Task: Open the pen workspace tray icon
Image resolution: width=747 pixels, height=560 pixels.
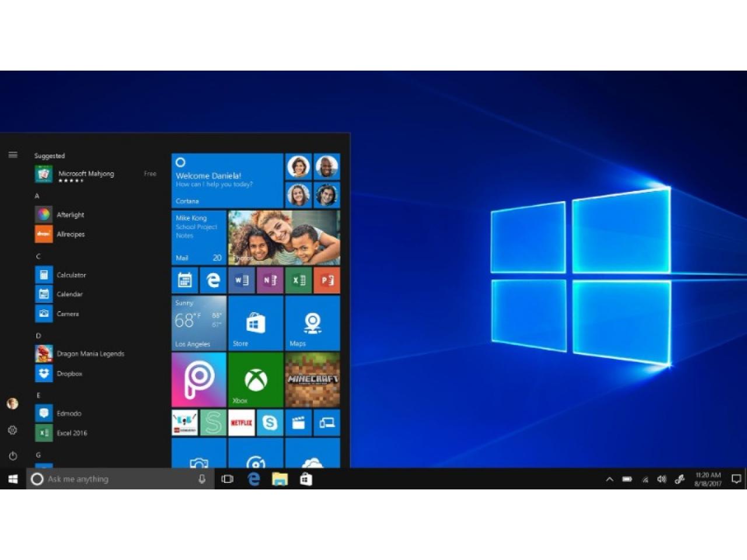Action: pyautogui.click(x=679, y=480)
